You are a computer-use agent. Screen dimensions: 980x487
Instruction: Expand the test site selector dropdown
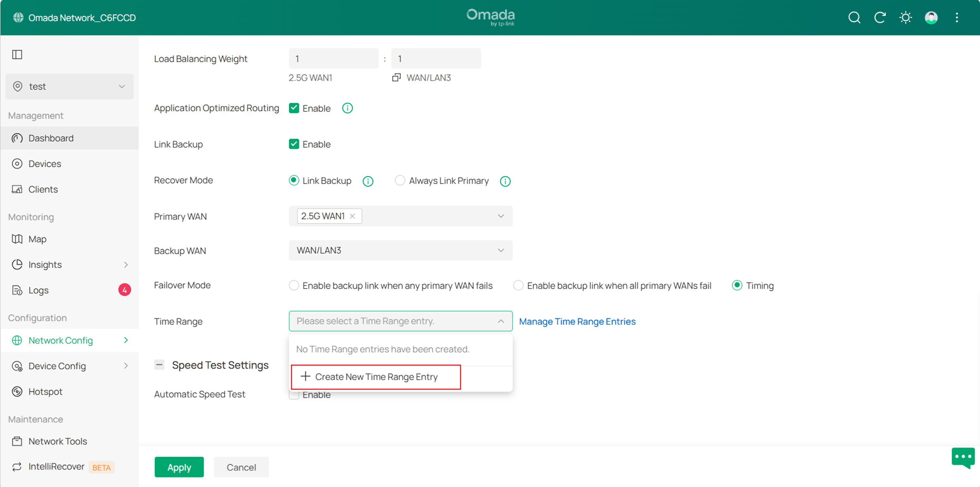point(70,87)
